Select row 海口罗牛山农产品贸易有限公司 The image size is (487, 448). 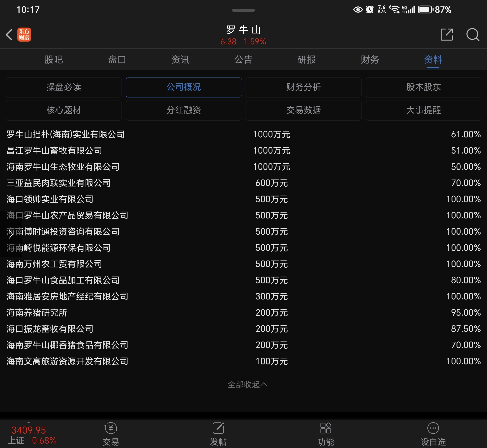(x=243, y=215)
